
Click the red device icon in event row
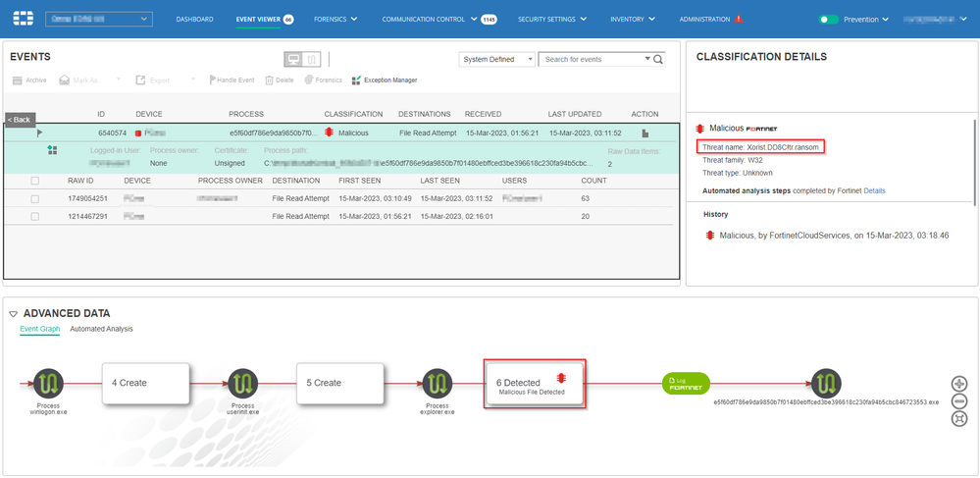138,133
